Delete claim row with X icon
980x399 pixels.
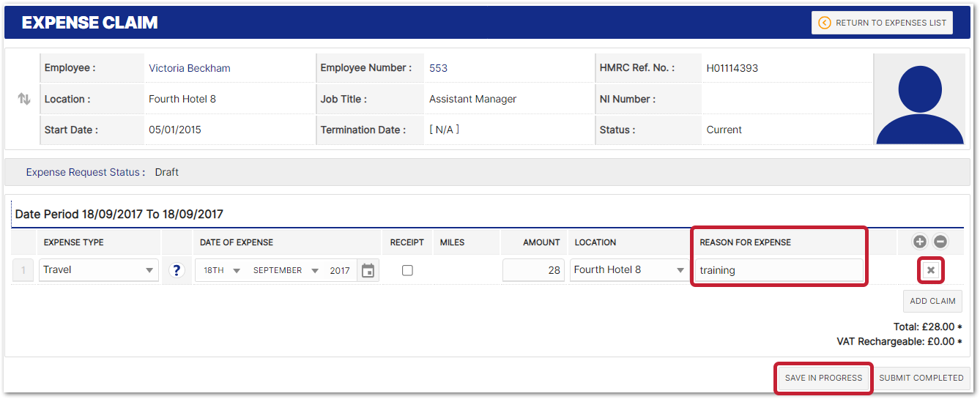point(931,270)
